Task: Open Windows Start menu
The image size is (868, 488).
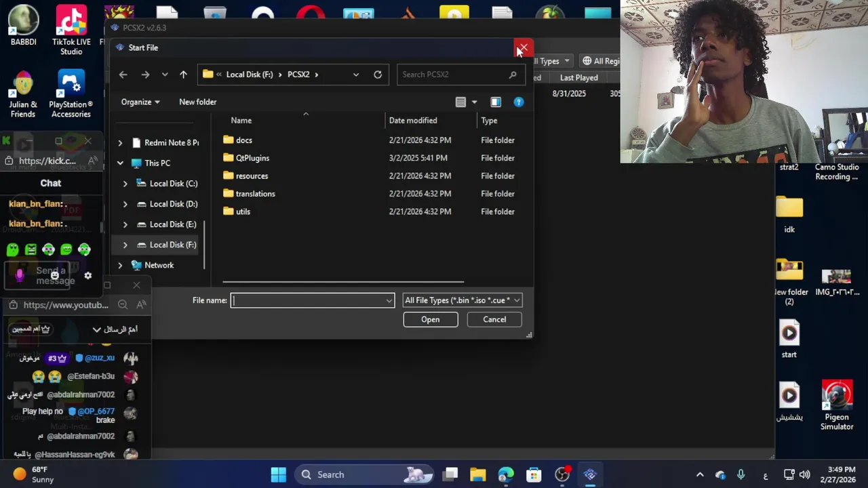Action: [x=279, y=474]
